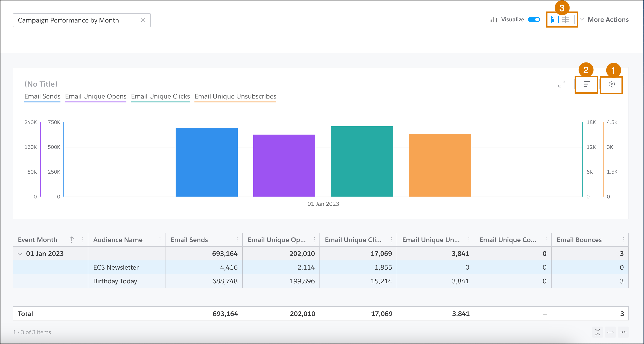The image size is (644, 344).
Task: Open Email Unique Clicks column options menu
Action: pyautogui.click(x=391, y=240)
